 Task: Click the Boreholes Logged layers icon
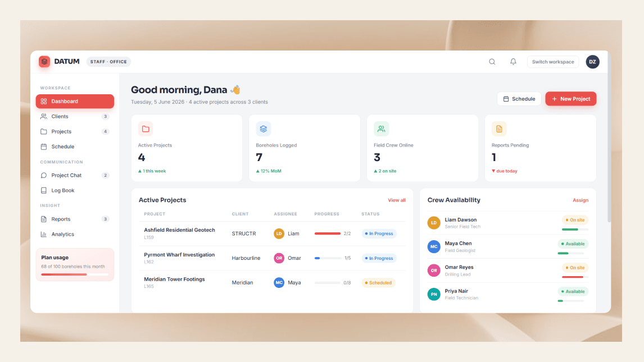[263, 129]
